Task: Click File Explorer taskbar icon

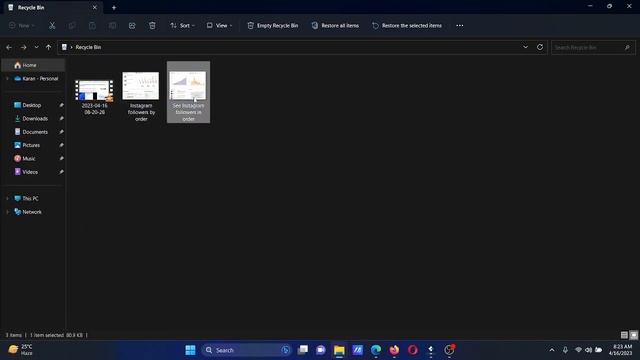Action: click(x=339, y=350)
